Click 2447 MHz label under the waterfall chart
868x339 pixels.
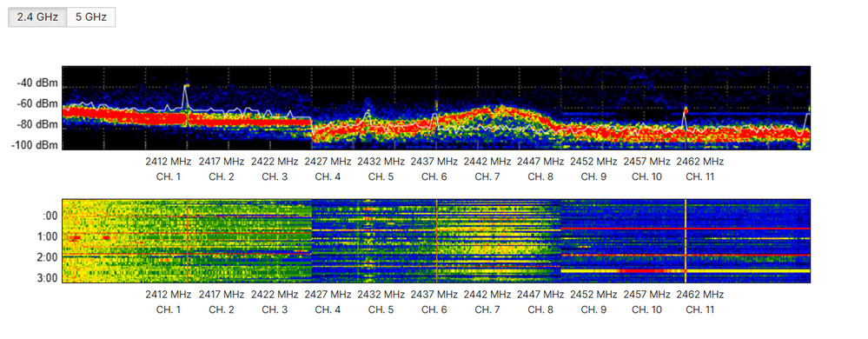pos(540,294)
